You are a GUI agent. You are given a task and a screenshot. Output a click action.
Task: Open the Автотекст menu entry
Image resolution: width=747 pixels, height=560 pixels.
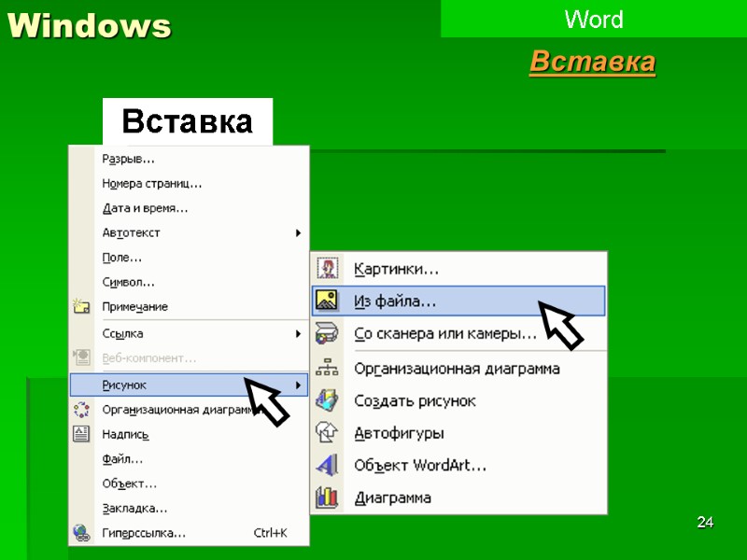pyautogui.click(x=190, y=232)
